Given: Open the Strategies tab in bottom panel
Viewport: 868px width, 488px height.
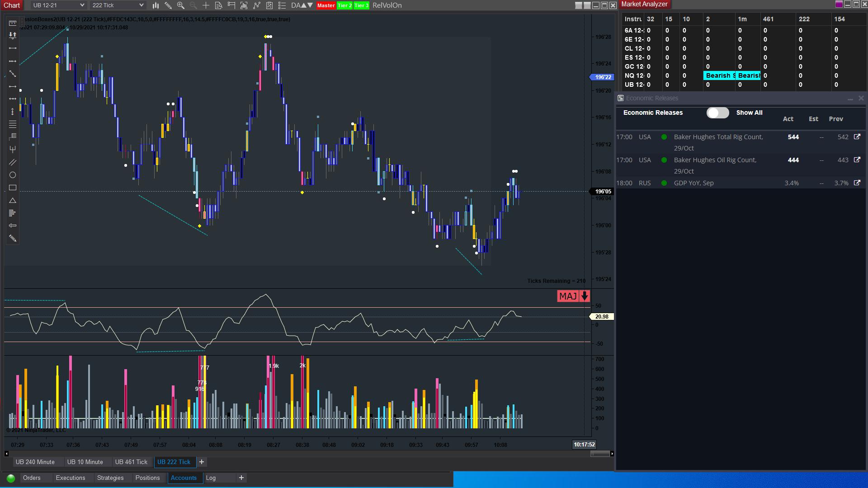Looking at the screenshot, I should click(x=110, y=478).
